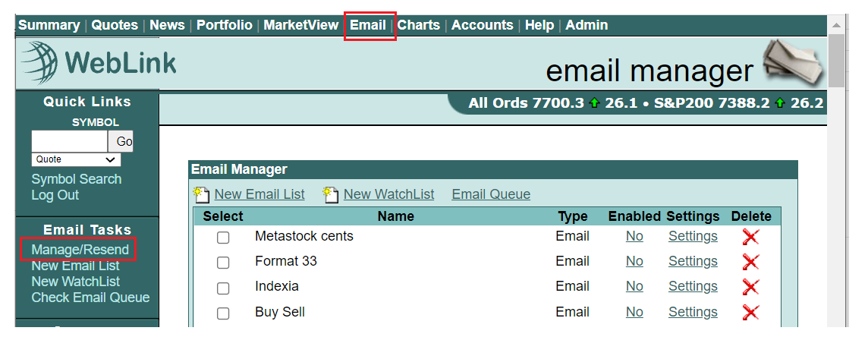
Task: Click the Go button beside symbol box
Action: [121, 142]
